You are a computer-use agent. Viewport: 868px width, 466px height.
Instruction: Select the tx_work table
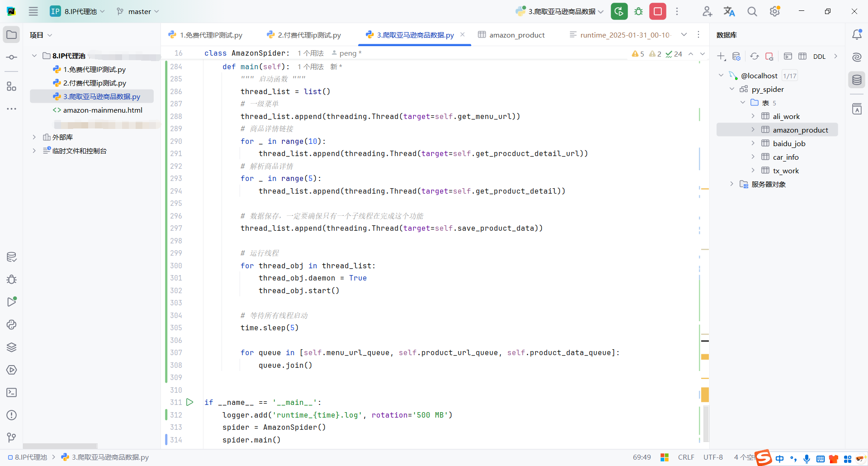pyautogui.click(x=786, y=171)
